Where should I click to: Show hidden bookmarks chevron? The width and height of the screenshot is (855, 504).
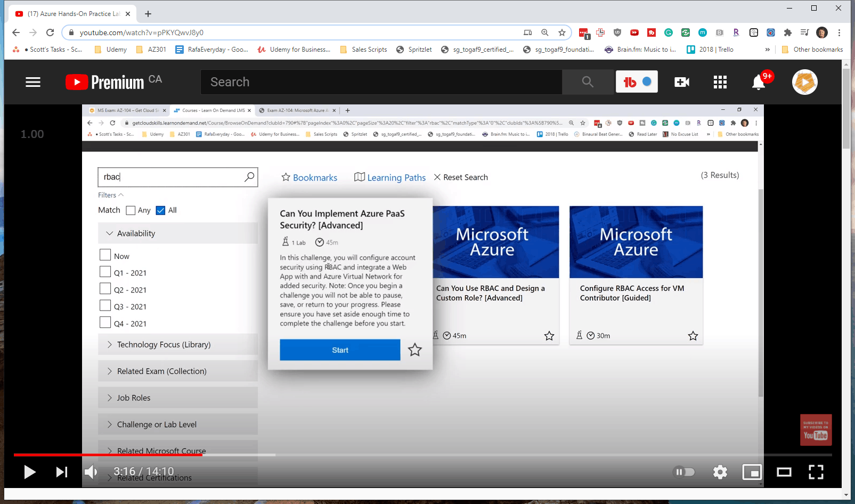[x=768, y=50]
